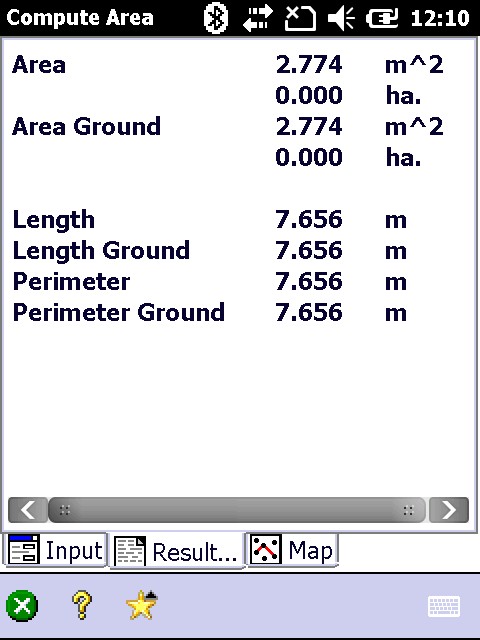Click the Length Ground label
Viewport: 480px width, 640px height.
coord(101,251)
